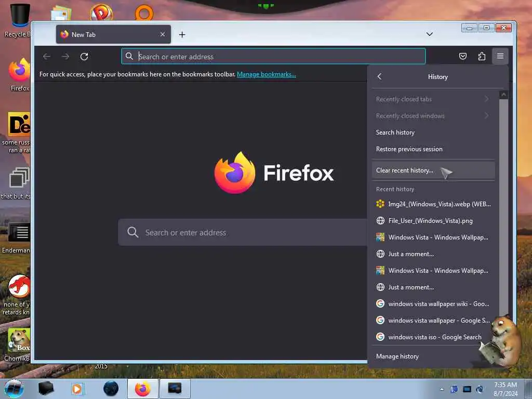Open windows vista wallpaper wiki Google entry
Image resolution: width=532 pixels, height=399 pixels.
pos(433,303)
